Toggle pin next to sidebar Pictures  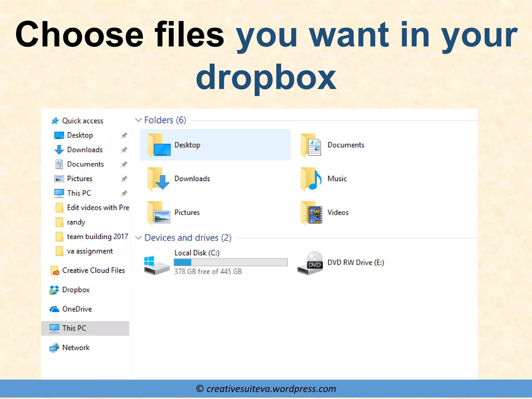click(124, 179)
